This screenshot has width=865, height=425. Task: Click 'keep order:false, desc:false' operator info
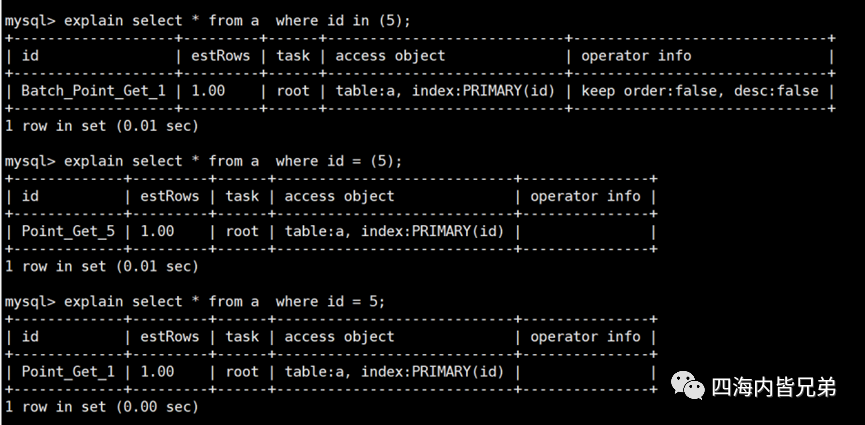700,90
